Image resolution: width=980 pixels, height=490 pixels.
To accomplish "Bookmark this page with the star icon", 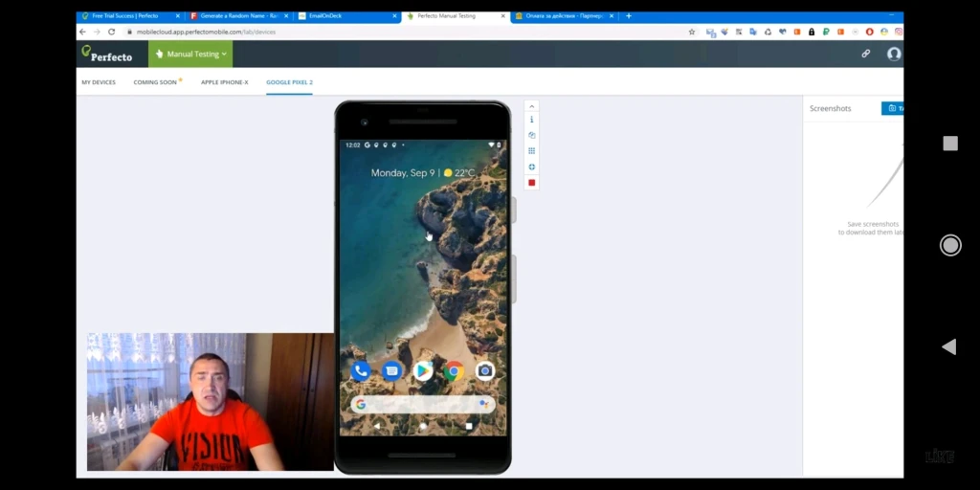I will coord(692,32).
